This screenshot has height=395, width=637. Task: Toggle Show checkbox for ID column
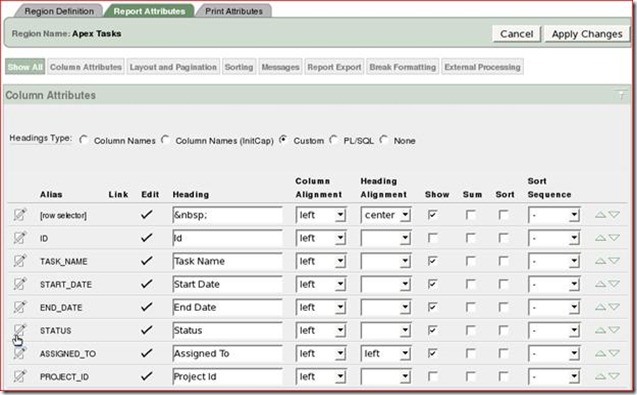[x=433, y=237]
